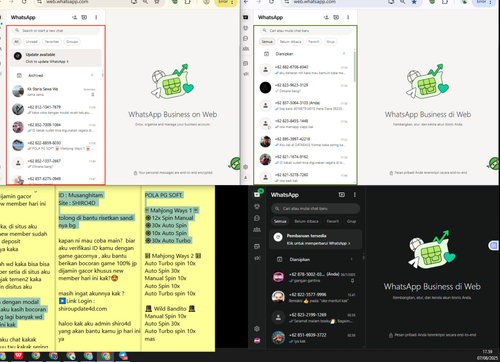Image resolution: width=500 pixels, height=362 pixels.
Task: Open the Channels icon in the dark WhatsApp sidebar
Action: point(257,218)
